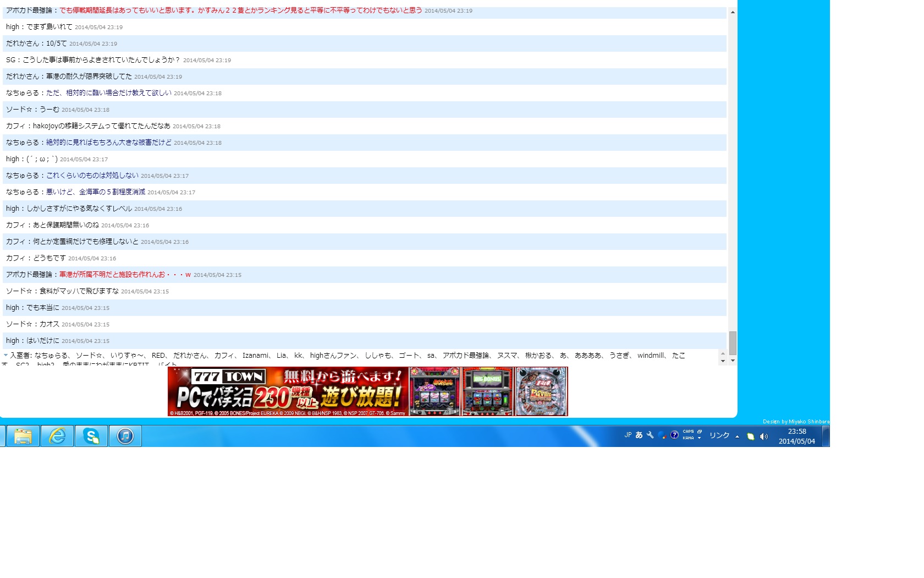
Task: Open the IME language bar options arrow
Action: (x=700, y=438)
